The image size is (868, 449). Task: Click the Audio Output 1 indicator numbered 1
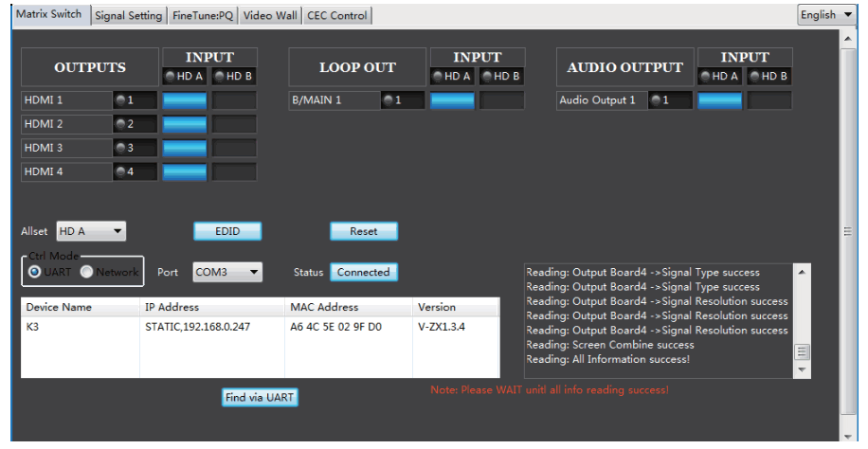[670, 100]
